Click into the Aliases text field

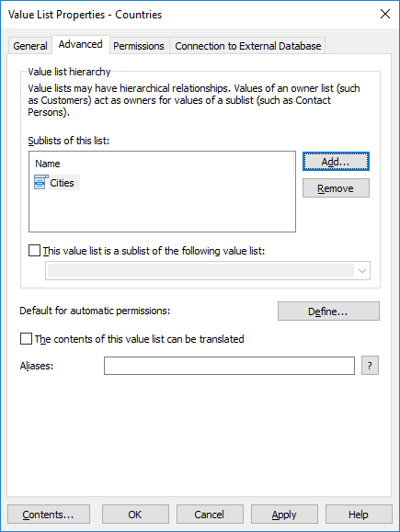tap(229, 366)
